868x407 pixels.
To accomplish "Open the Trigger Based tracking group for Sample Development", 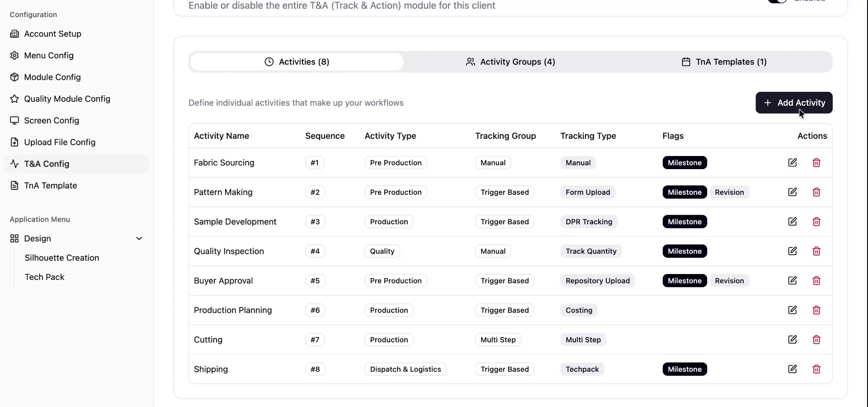I will 504,222.
